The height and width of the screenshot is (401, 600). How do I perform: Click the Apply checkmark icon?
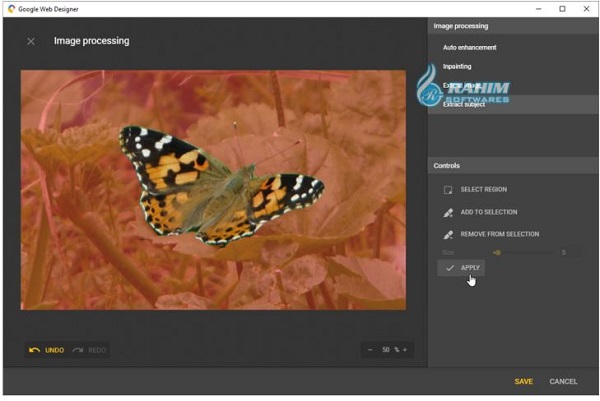(x=450, y=268)
